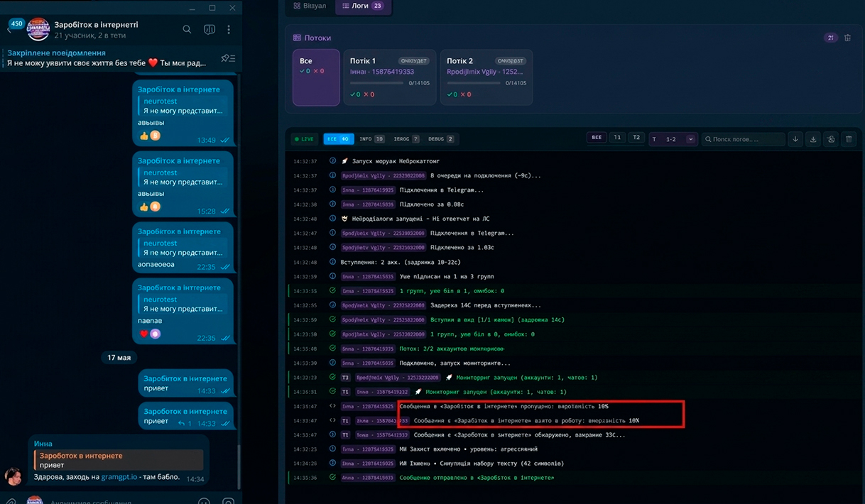Filter logs by the INFO level
Screen dimensions: 865x504
tap(371, 139)
